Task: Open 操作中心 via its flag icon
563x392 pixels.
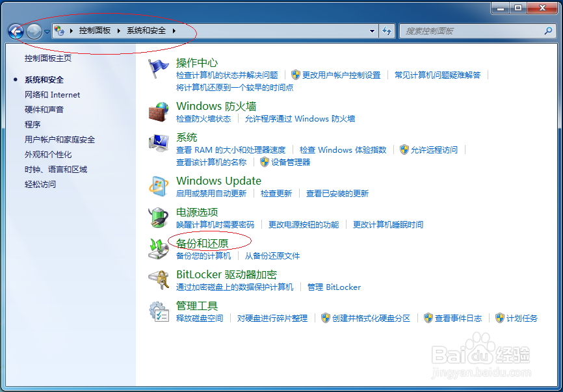Action: (x=158, y=68)
